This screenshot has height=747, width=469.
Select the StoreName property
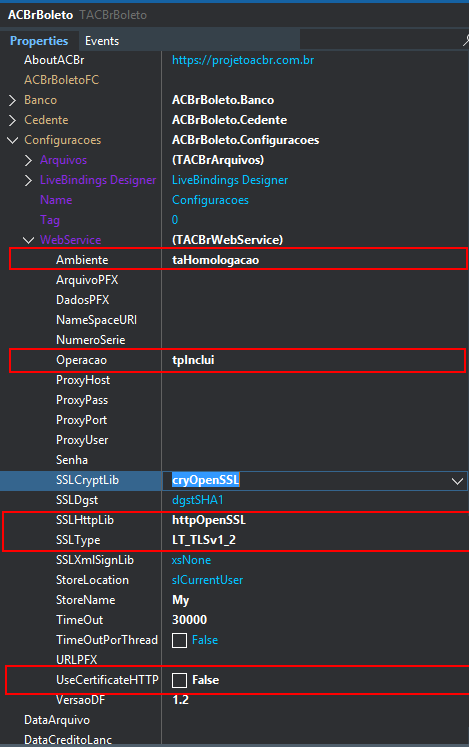click(86, 600)
